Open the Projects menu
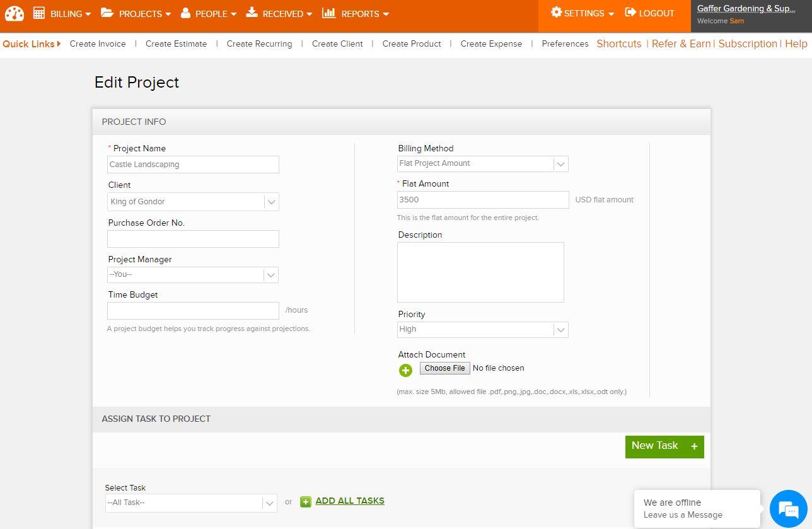Image resolution: width=812 pixels, height=529 pixels. click(x=136, y=14)
